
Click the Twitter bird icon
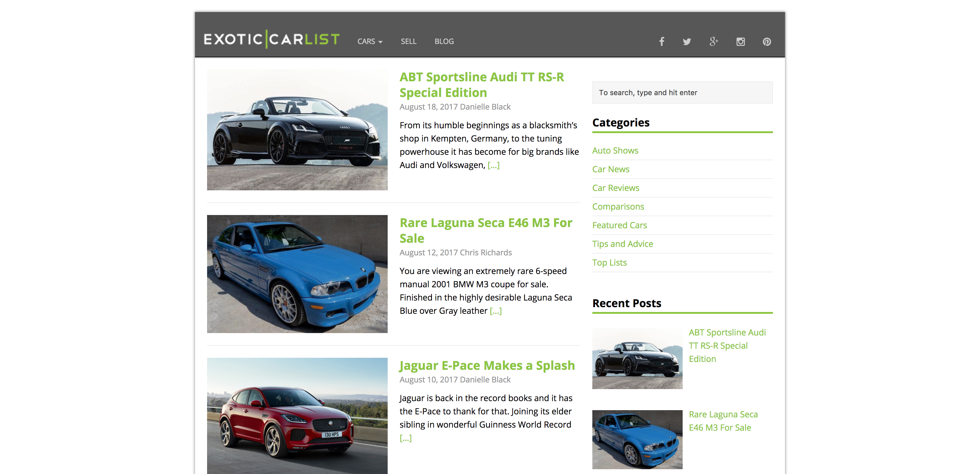pyautogui.click(x=687, y=42)
